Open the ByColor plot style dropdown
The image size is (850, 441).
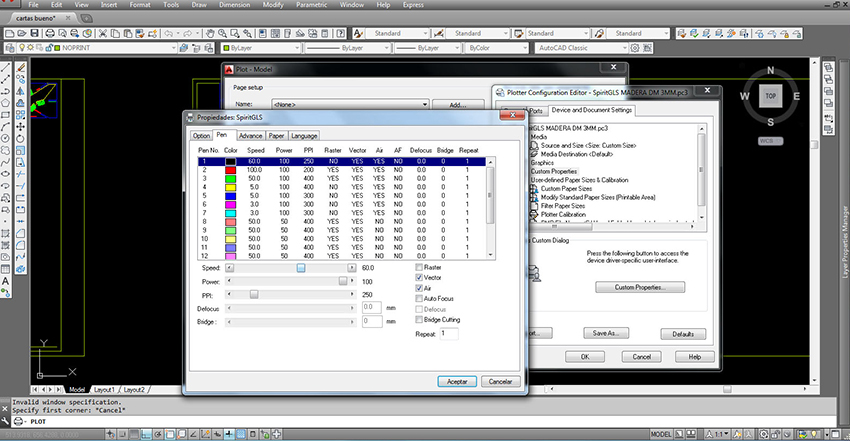pyautogui.click(x=524, y=48)
